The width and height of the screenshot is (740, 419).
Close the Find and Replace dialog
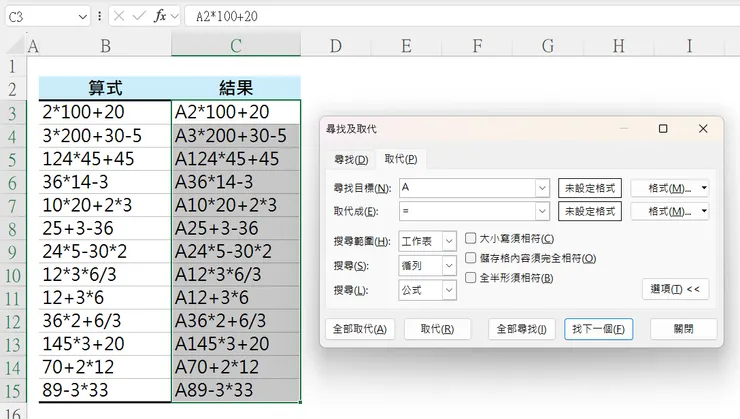pos(703,128)
